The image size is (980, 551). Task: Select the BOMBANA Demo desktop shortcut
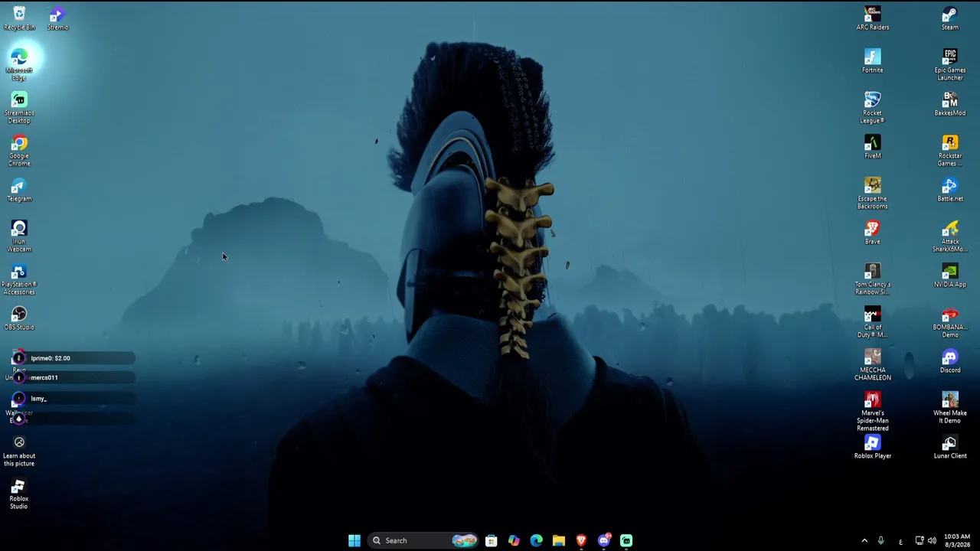pos(950,321)
